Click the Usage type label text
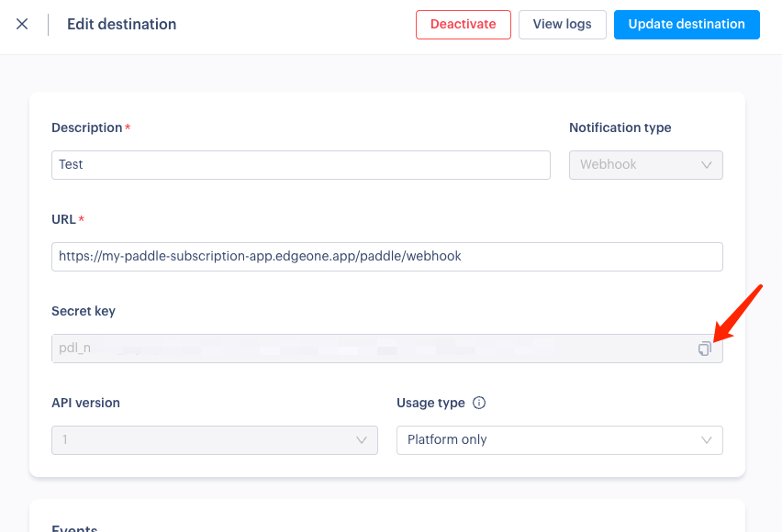This screenshot has width=782, height=532. (430, 403)
